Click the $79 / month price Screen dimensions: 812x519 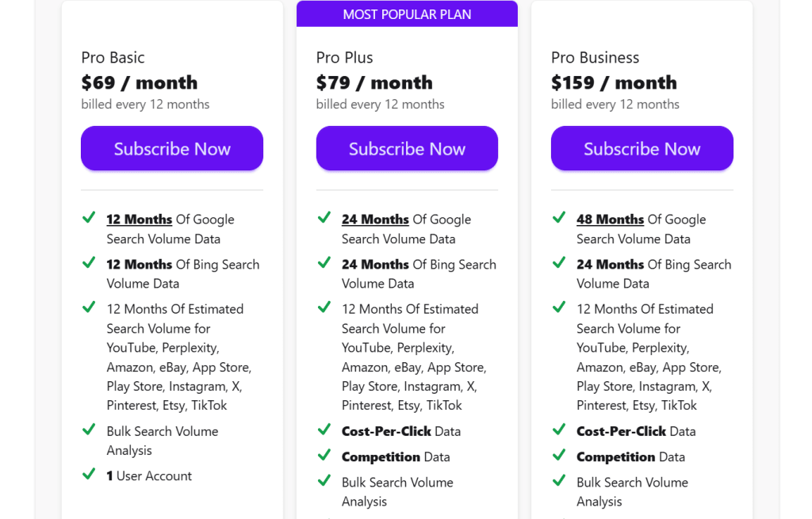[374, 82]
